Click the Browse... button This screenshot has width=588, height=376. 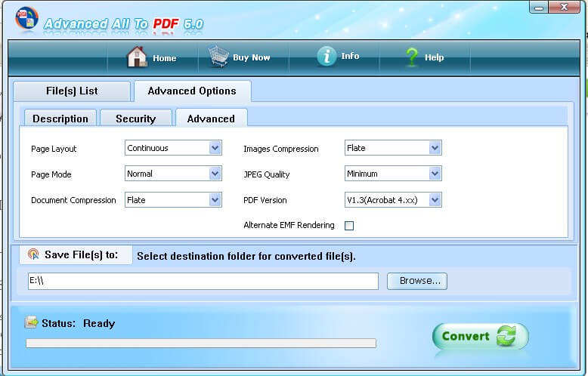tap(417, 281)
